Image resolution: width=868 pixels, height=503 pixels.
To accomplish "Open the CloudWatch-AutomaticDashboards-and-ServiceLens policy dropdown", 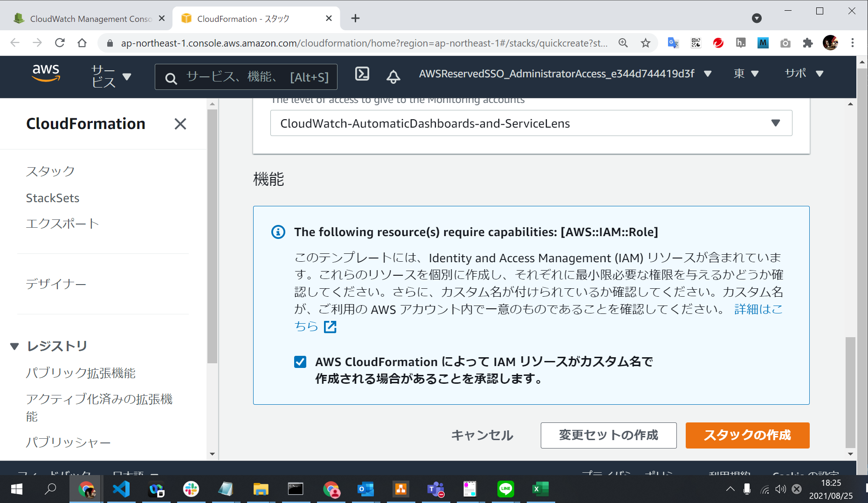I will [531, 123].
